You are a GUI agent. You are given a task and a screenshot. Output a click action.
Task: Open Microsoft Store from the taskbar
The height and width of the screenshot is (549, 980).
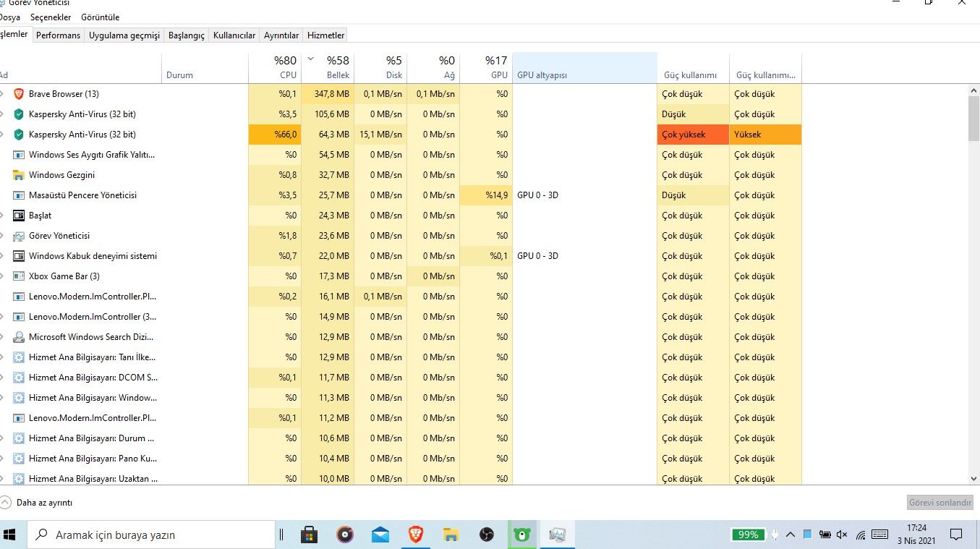point(310,535)
